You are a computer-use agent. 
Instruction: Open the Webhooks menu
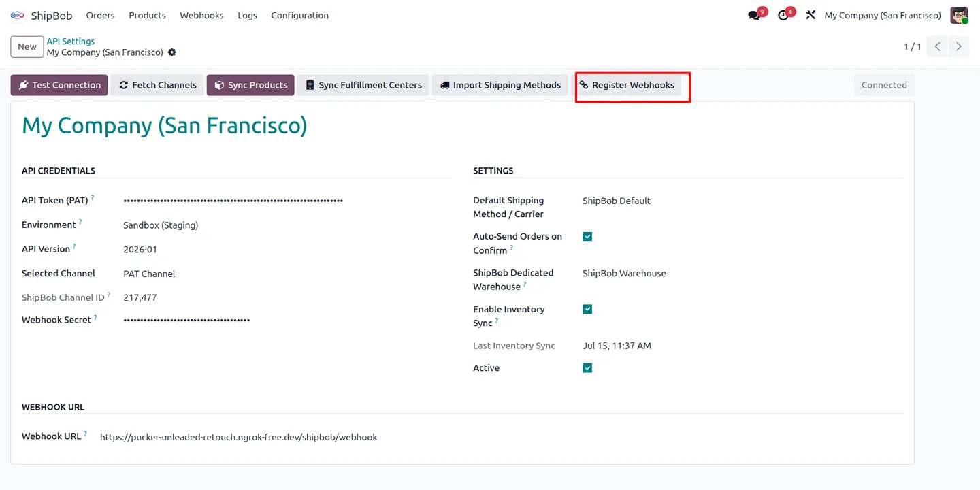pos(201,15)
